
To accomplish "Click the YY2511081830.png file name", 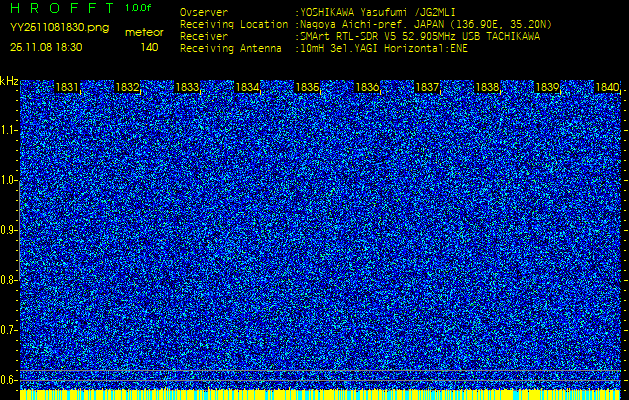I will coord(59,28).
